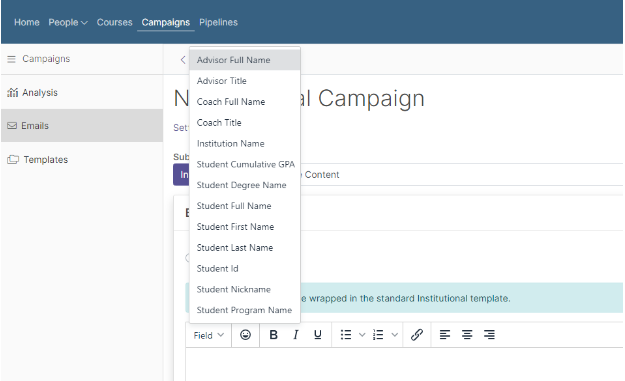Image resolution: width=625 pixels, height=381 pixels.
Task: Pick Student Degree Name from the list
Action: click(245, 185)
